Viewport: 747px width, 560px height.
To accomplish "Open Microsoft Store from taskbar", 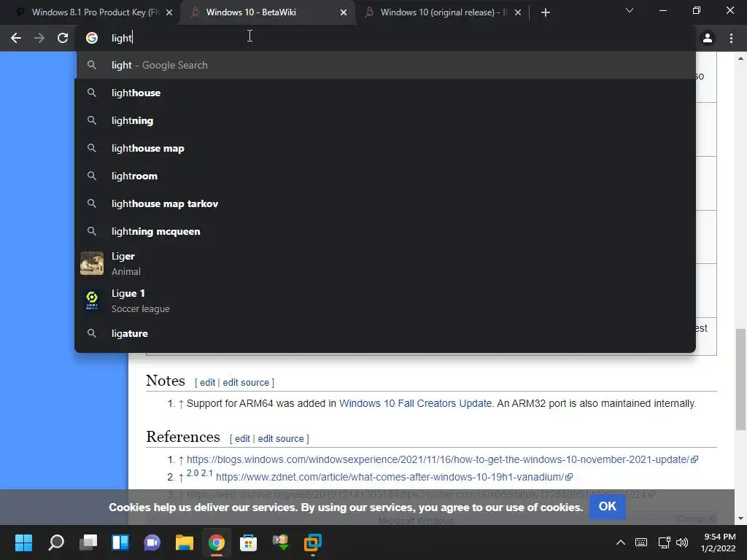I will coord(248,542).
